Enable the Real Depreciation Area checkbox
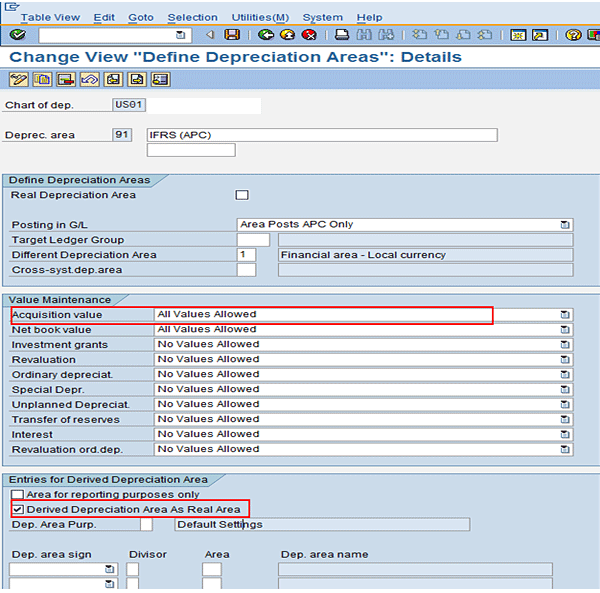 [242, 195]
